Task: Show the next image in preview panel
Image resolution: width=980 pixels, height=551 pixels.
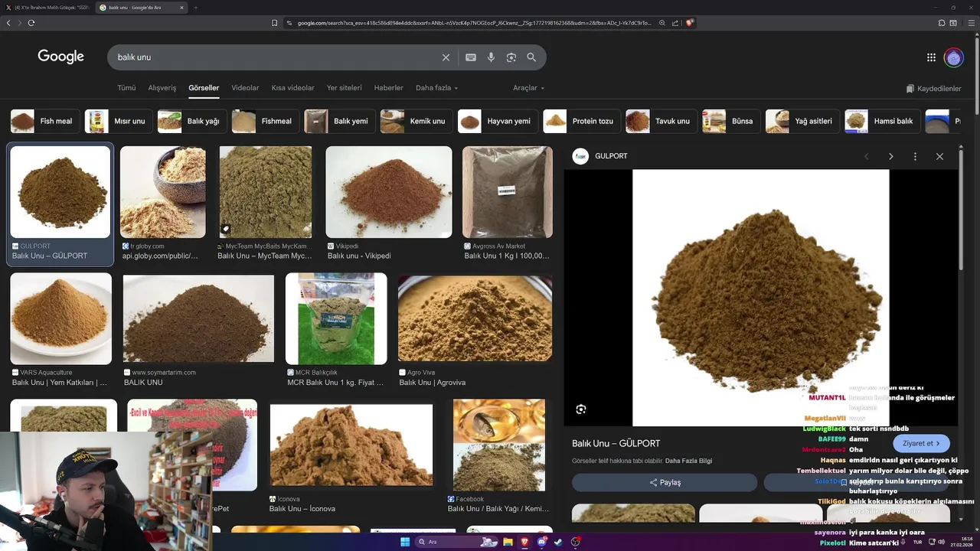Action: tap(890, 156)
